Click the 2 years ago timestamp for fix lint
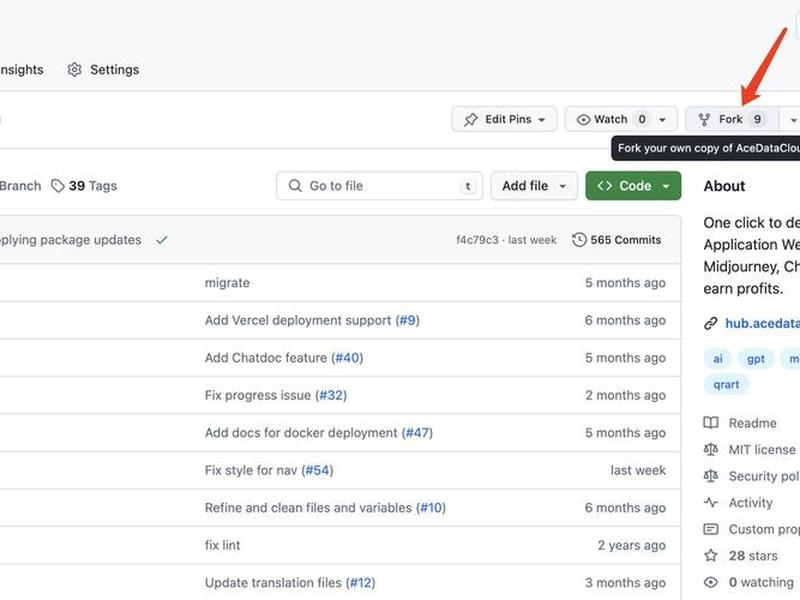The width and height of the screenshot is (800, 600). pyautogui.click(x=632, y=545)
